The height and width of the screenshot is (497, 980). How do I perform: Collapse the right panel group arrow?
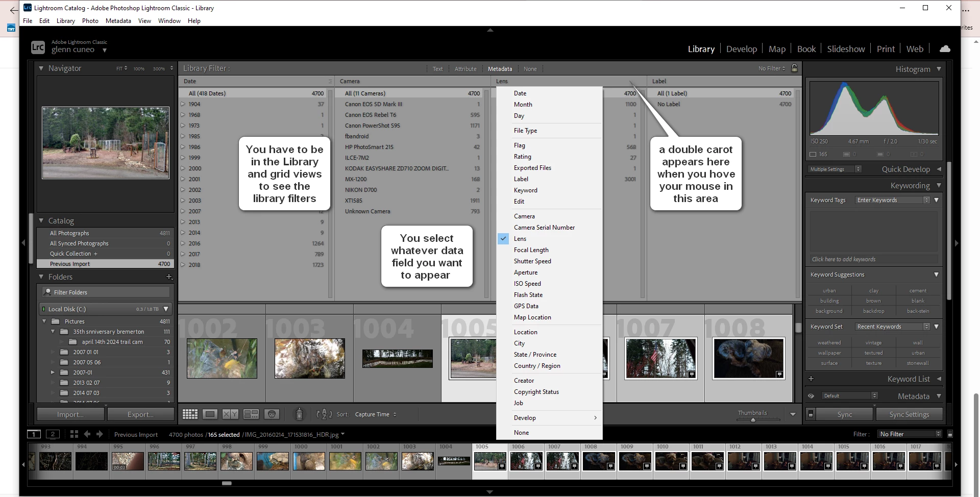[x=957, y=243]
